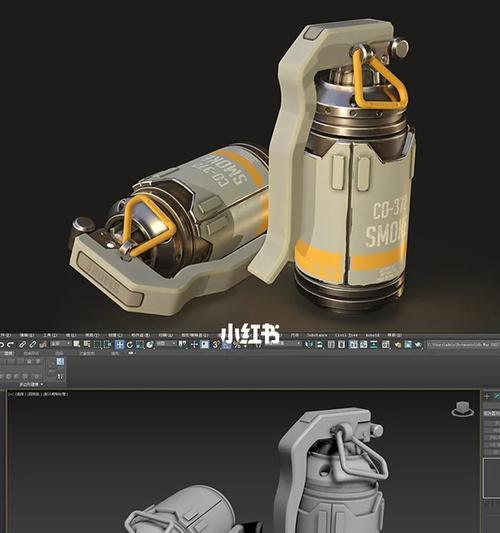Click the Align tool icon
Screen dimensions: 500x533
[320, 344]
